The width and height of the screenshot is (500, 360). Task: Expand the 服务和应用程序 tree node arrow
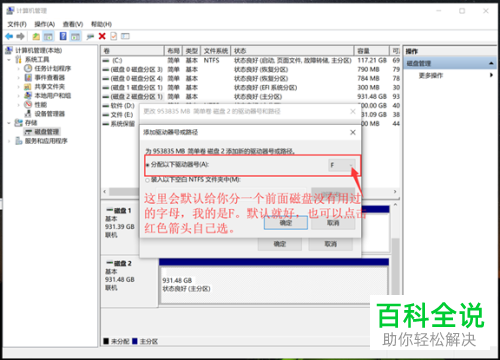pos(9,141)
